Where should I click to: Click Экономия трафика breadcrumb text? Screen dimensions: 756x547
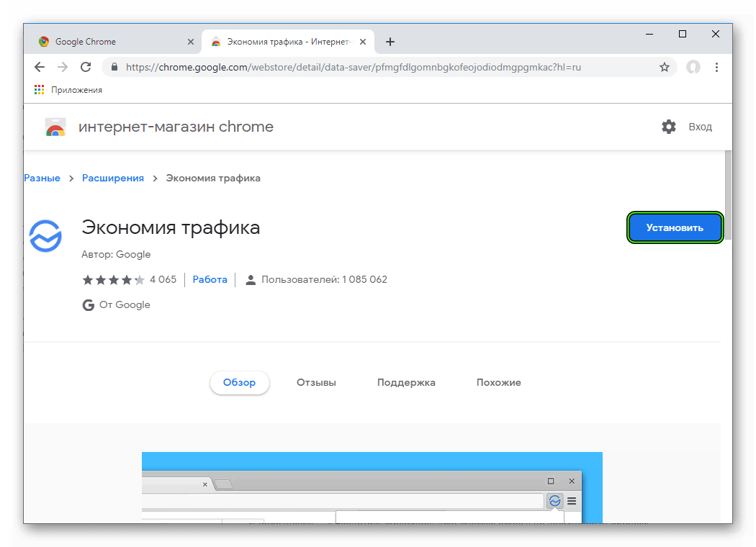coord(213,178)
